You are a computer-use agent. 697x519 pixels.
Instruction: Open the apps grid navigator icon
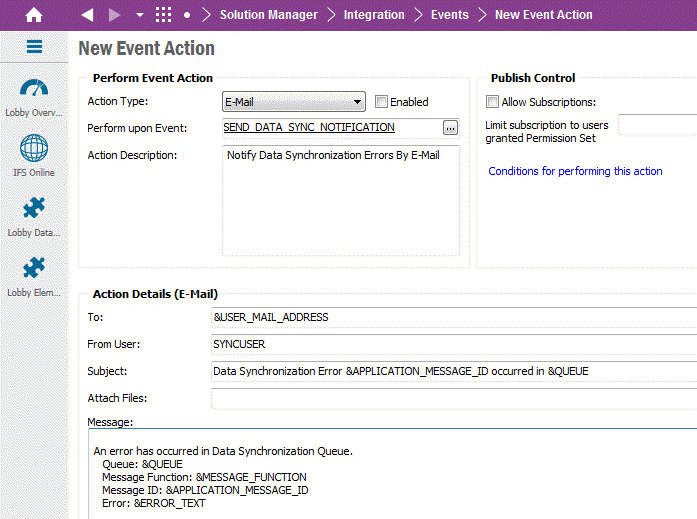(163, 15)
